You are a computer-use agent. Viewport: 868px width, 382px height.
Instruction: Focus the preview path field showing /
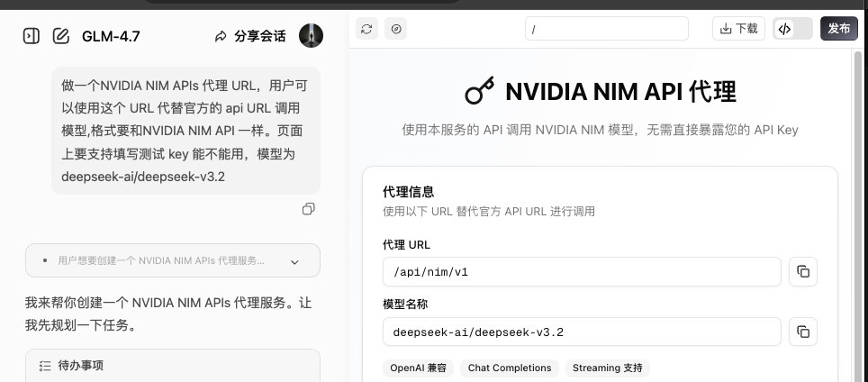pos(607,29)
